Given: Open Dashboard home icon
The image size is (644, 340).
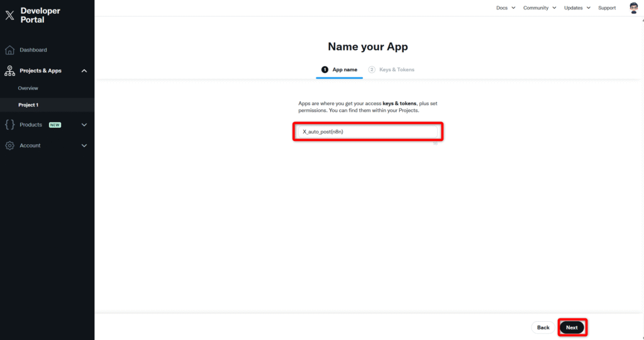Looking at the screenshot, I should [9, 50].
